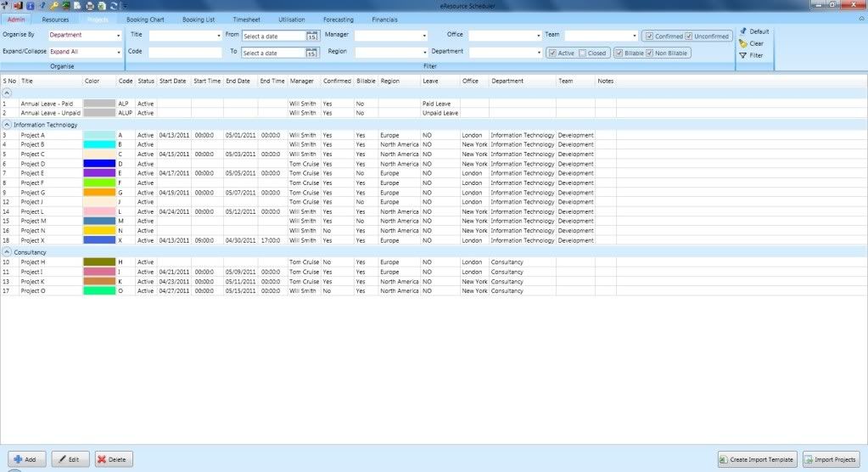Click the Default pin icon in filter panel

point(743,31)
